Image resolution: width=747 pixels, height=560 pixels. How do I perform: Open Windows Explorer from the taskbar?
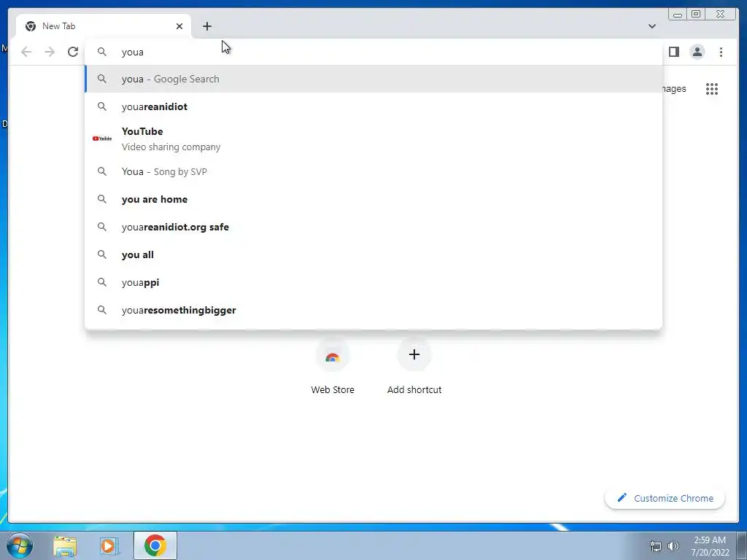tap(65, 545)
